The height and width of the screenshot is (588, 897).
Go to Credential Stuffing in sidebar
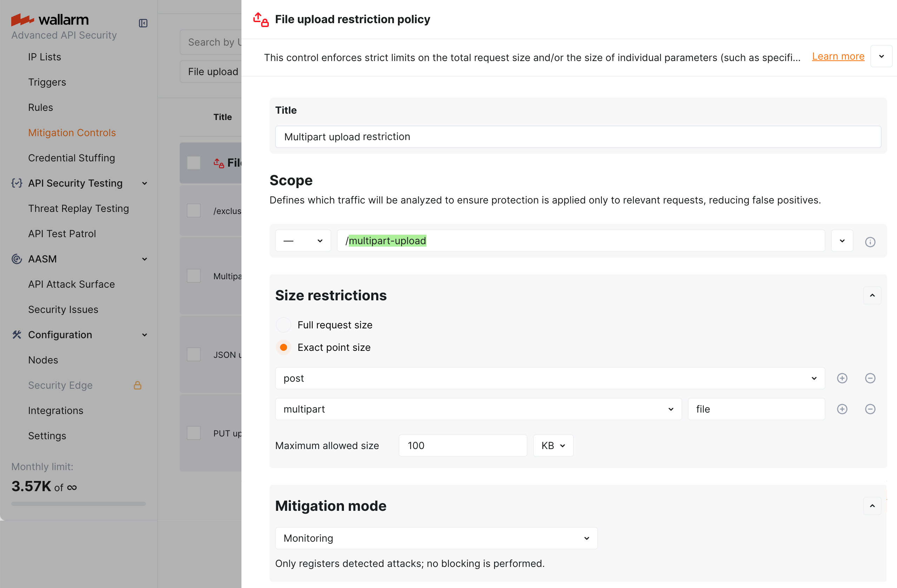coord(71,158)
